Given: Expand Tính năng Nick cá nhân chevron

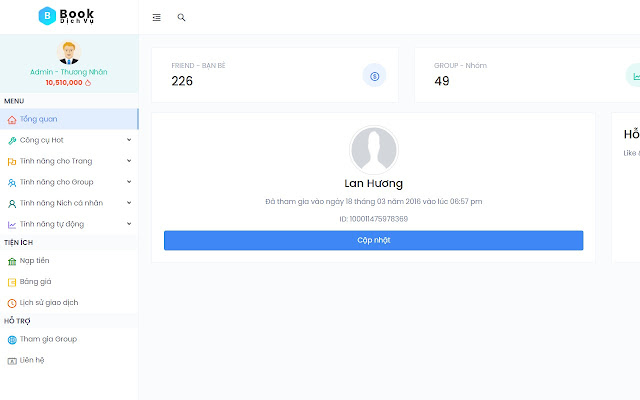Looking at the screenshot, I should (x=129, y=203).
